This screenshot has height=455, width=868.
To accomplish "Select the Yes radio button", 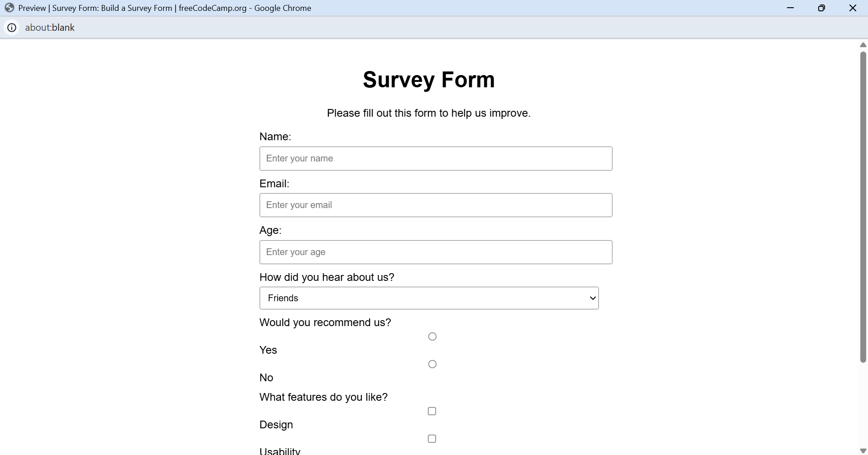I will pyautogui.click(x=432, y=337).
